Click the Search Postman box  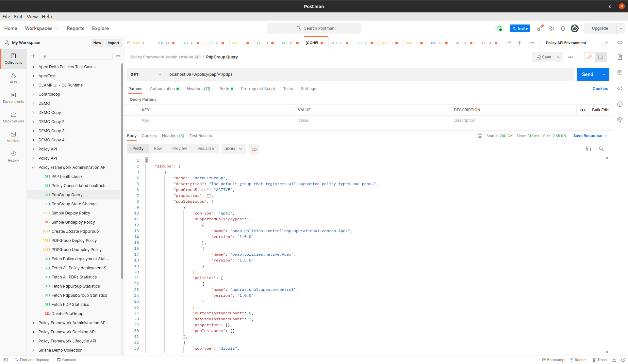click(314, 28)
